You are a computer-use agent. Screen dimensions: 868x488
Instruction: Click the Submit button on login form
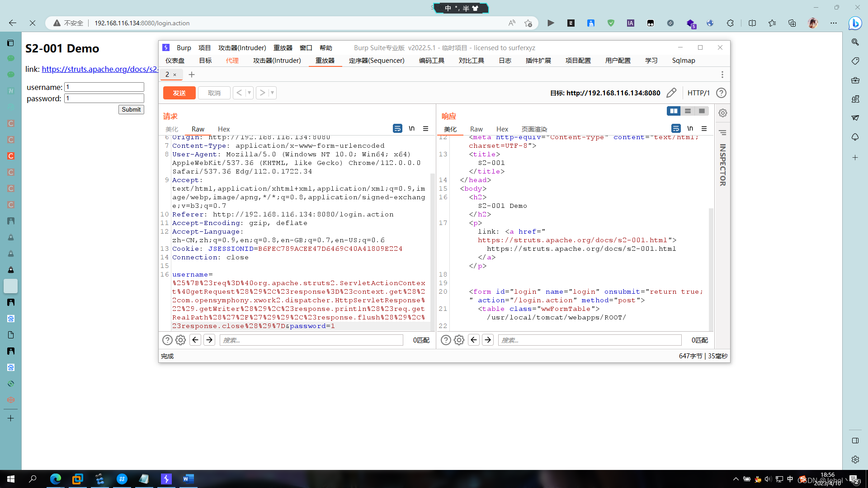(x=131, y=109)
